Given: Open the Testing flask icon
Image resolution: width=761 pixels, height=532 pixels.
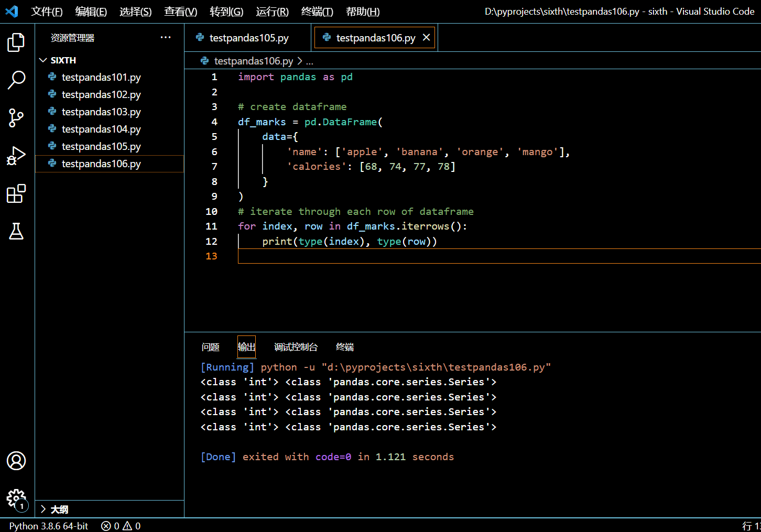Looking at the screenshot, I should click(16, 231).
